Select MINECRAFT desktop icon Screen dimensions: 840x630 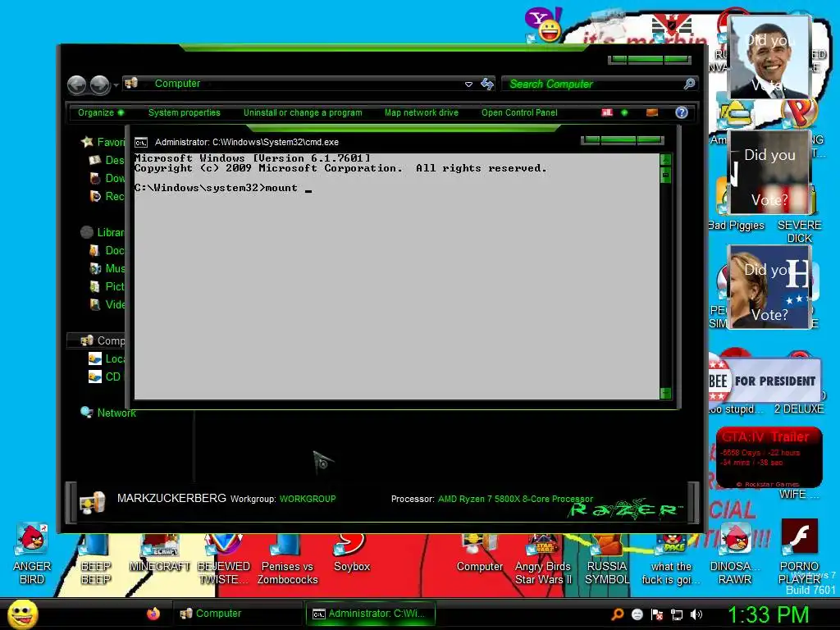(x=160, y=554)
